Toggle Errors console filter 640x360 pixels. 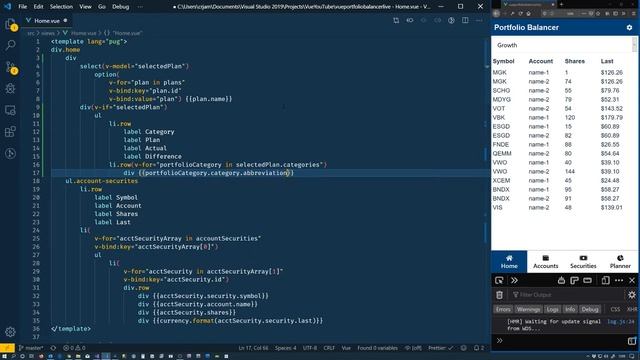pyautogui.click(x=503, y=309)
